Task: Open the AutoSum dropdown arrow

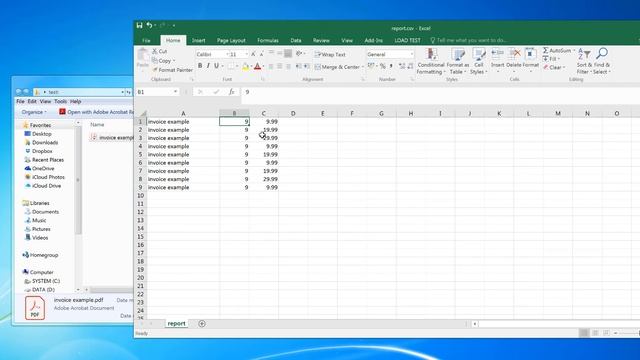Action: tap(573, 50)
